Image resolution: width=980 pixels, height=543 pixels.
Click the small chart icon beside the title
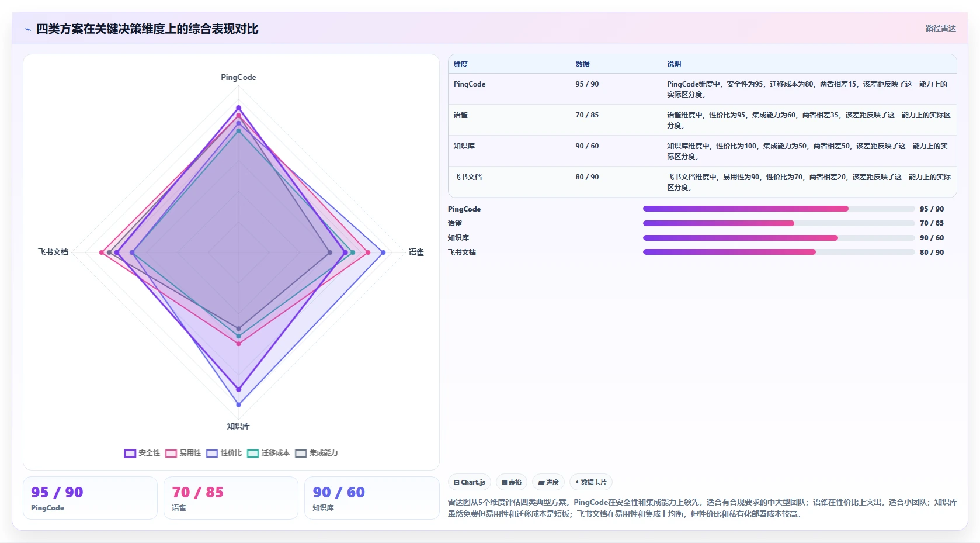coord(27,29)
